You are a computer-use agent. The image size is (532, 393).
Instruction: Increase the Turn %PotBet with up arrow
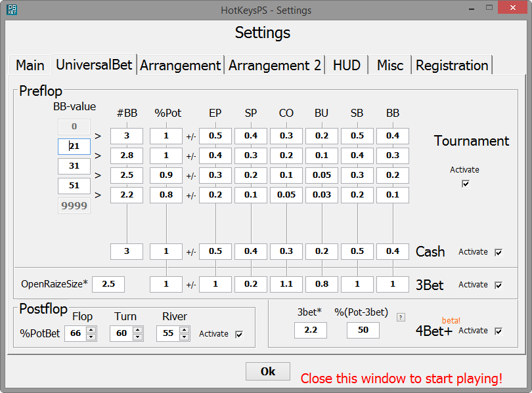pyautogui.click(x=137, y=329)
